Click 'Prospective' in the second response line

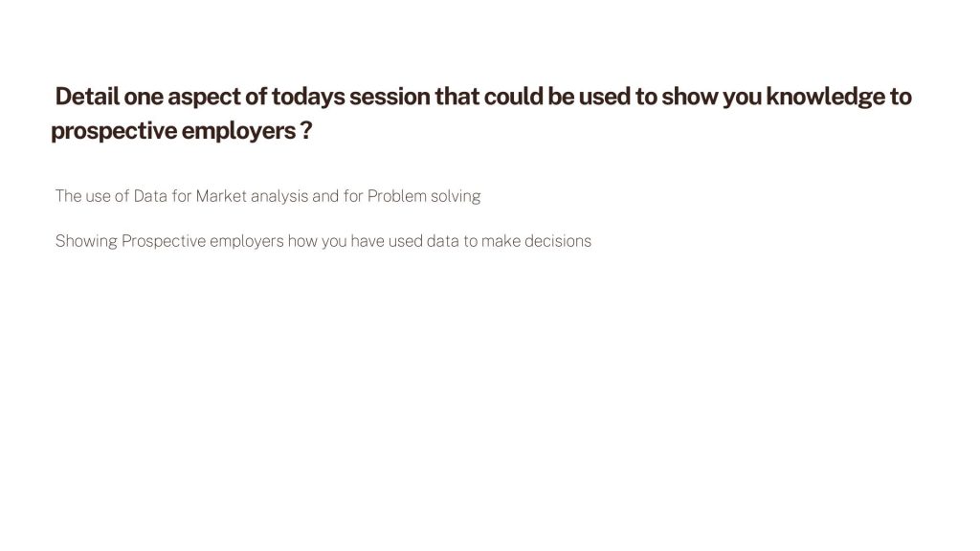pyautogui.click(x=164, y=242)
